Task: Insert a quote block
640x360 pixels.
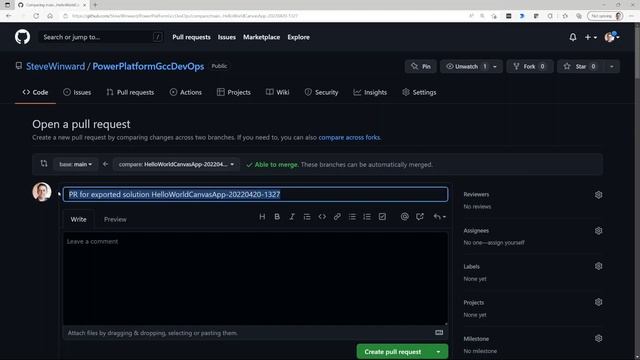Action: [x=307, y=217]
